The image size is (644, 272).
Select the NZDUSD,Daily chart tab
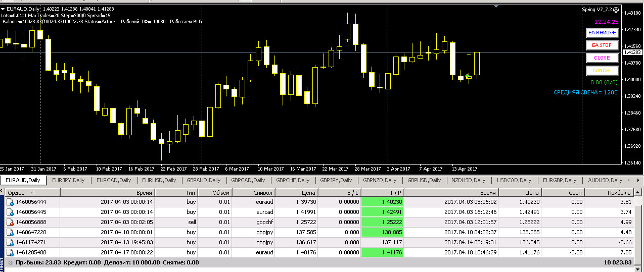[x=469, y=180]
